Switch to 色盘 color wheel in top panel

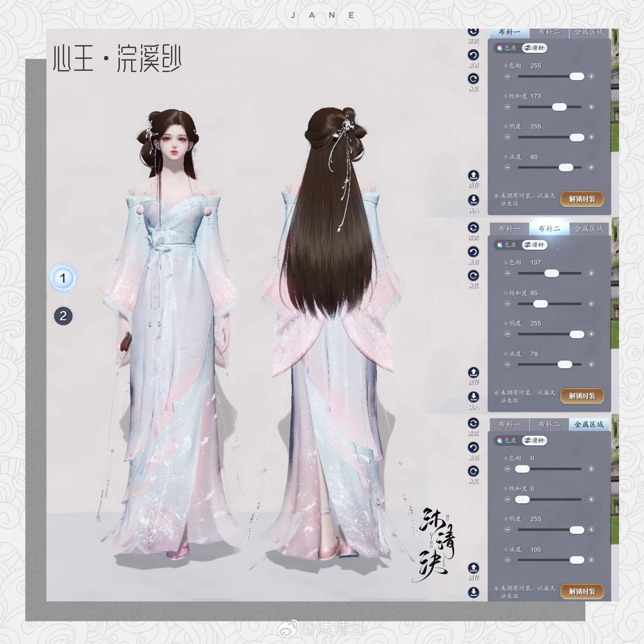pos(507,48)
